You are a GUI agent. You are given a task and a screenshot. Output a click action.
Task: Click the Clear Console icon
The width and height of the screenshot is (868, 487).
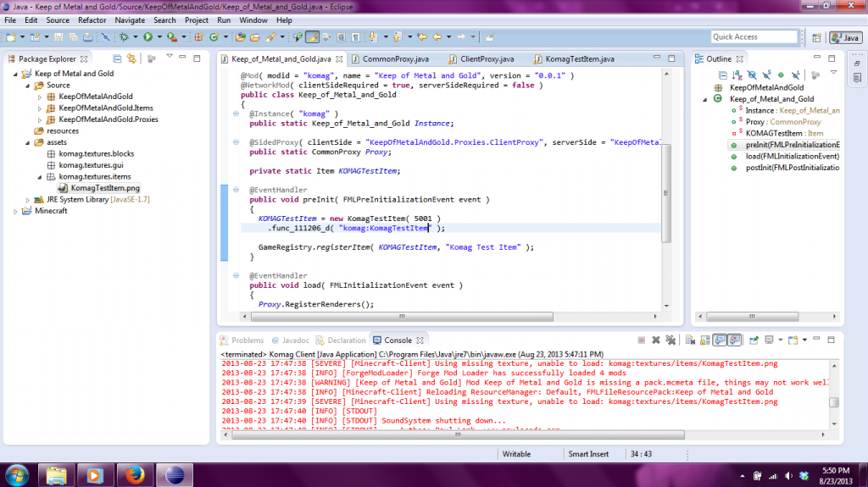coord(690,340)
